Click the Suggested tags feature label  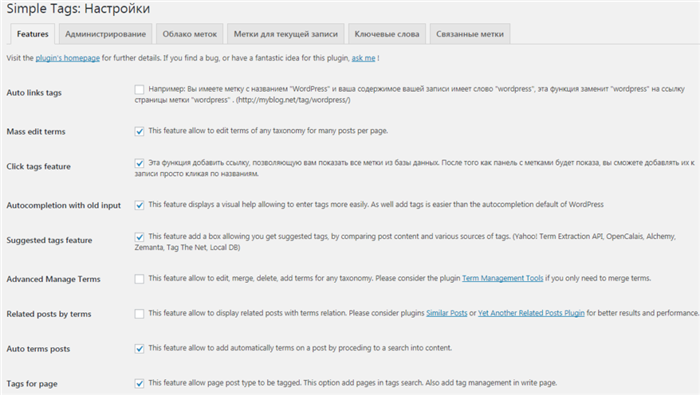pos(49,240)
